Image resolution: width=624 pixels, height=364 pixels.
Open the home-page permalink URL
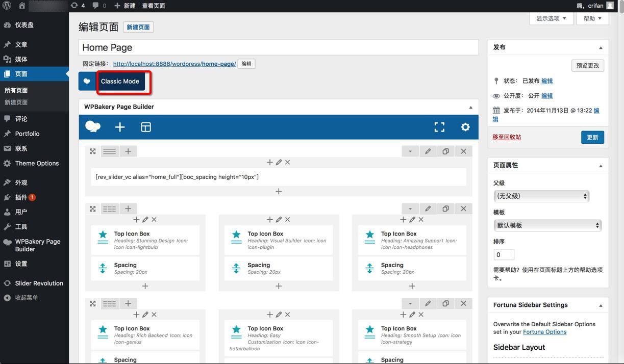tap(174, 64)
